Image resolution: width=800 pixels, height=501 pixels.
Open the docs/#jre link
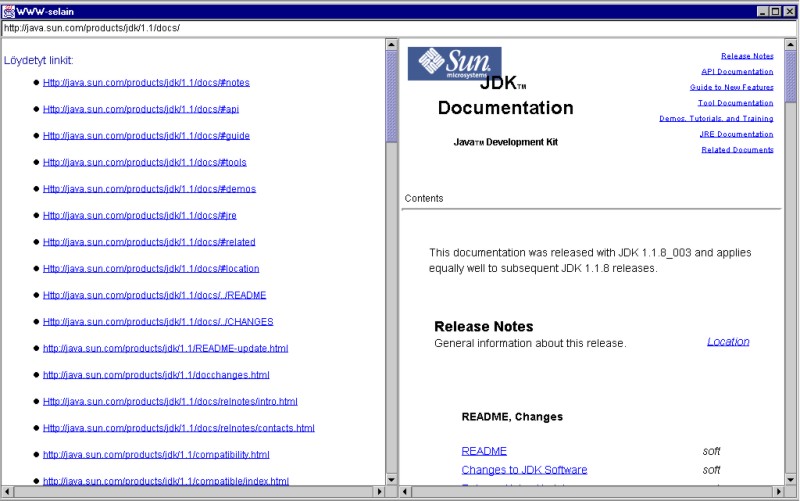click(140, 215)
